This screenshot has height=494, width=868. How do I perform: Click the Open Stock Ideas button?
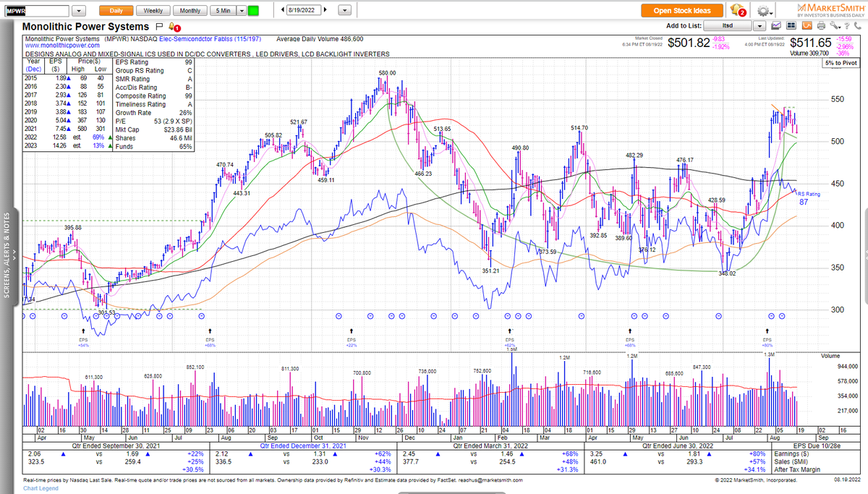(x=682, y=10)
